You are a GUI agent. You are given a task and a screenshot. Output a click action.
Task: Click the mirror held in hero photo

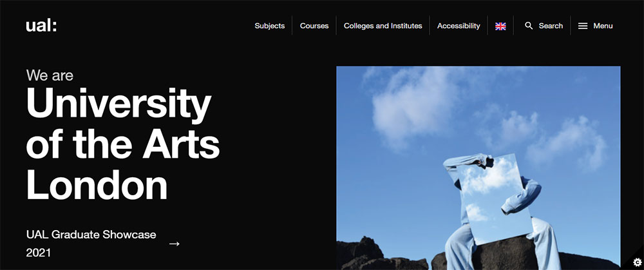(x=496, y=200)
